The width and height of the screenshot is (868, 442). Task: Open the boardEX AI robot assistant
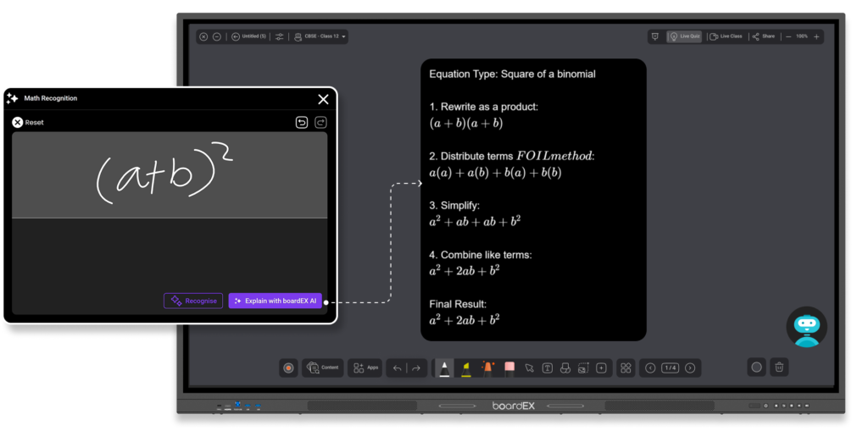[806, 327]
